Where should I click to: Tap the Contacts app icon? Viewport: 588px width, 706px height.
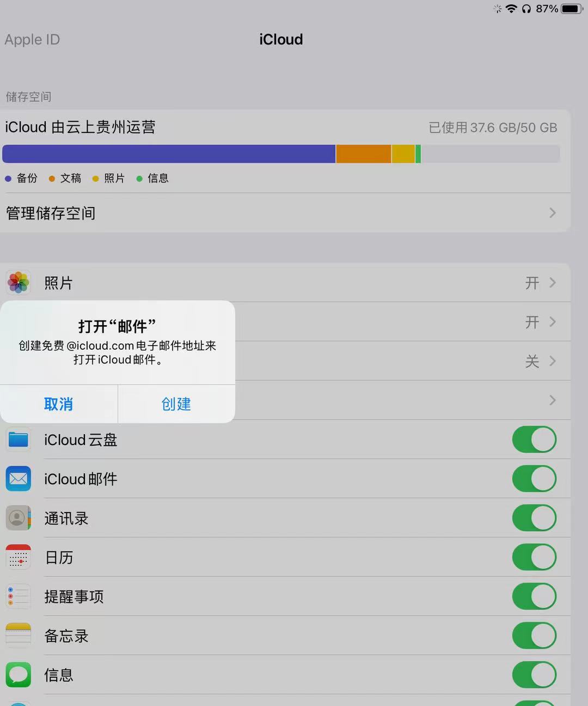coord(19,518)
